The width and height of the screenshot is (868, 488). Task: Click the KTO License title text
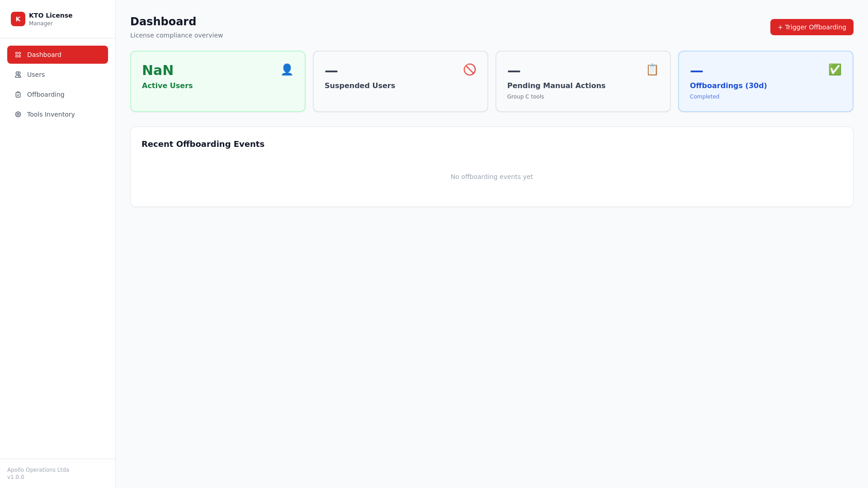pyautogui.click(x=51, y=15)
